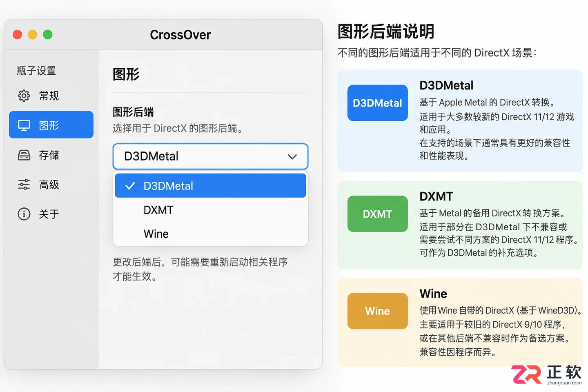Choose DXMT from the backend list
This screenshot has width=588, height=392.
pos(210,210)
